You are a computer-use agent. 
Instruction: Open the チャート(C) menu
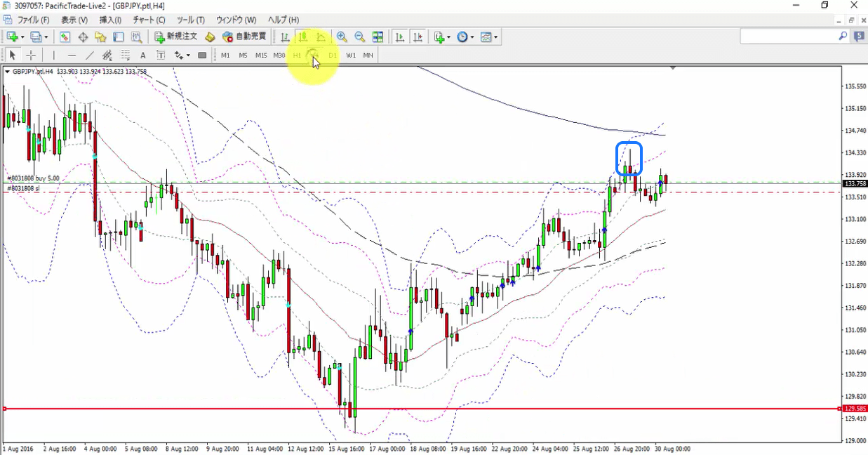click(x=149, y=20)
